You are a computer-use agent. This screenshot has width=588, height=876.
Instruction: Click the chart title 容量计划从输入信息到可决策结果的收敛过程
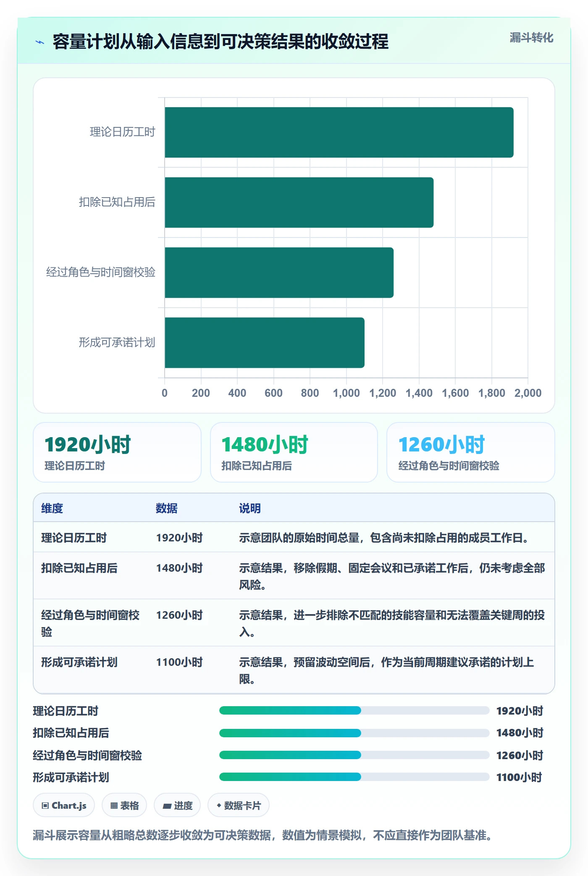tap(220, 42)
